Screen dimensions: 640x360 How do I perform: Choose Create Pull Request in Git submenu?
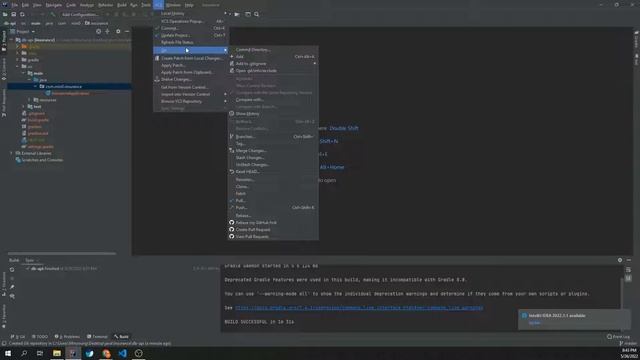coord(273,229)
